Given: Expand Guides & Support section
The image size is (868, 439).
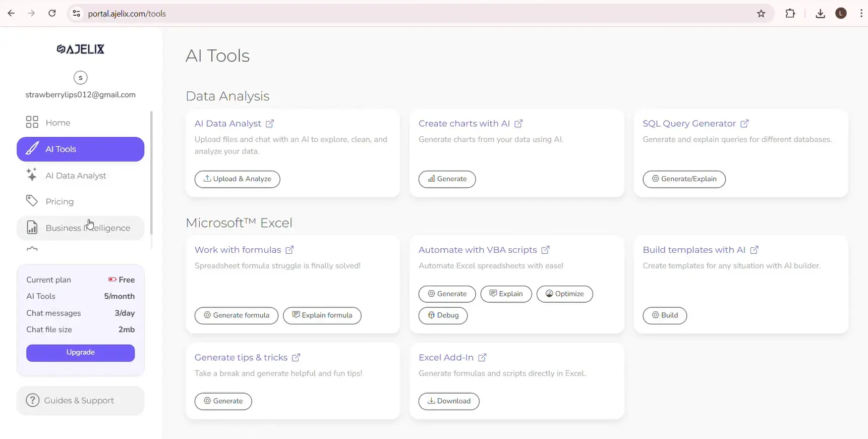Looking at the screenshot, I should 81,401.
